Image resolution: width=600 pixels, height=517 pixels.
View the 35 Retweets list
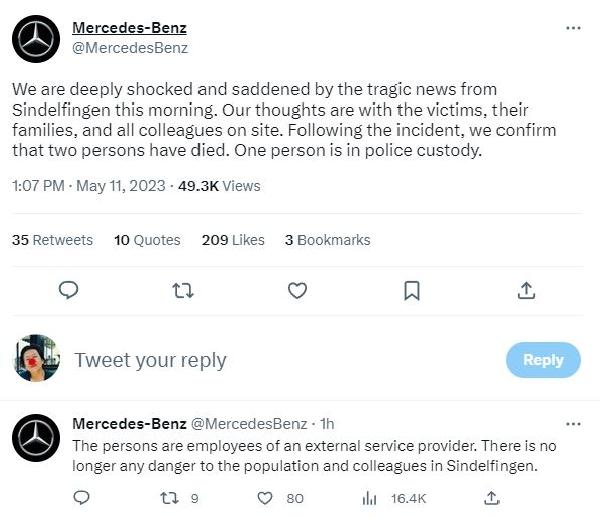coord(52,240)
